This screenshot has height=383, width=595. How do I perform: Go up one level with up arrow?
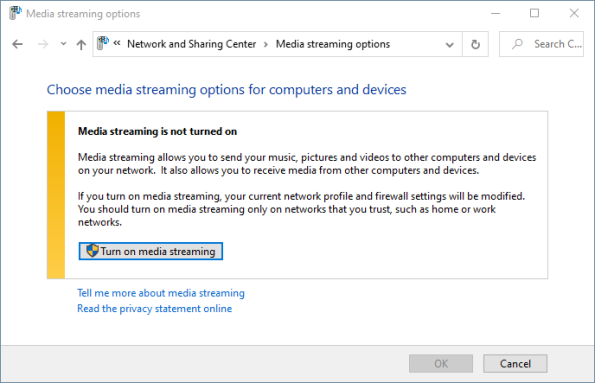pos(81,44)
